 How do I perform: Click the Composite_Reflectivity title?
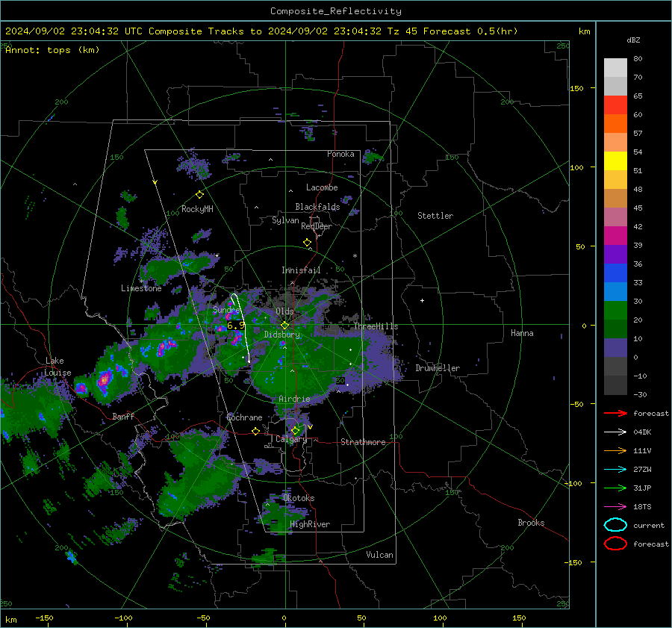pyautogui.click(x=335, y=11)
